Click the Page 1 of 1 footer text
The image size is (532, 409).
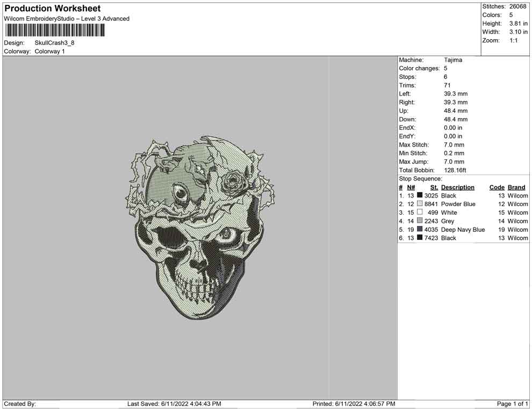513,404
